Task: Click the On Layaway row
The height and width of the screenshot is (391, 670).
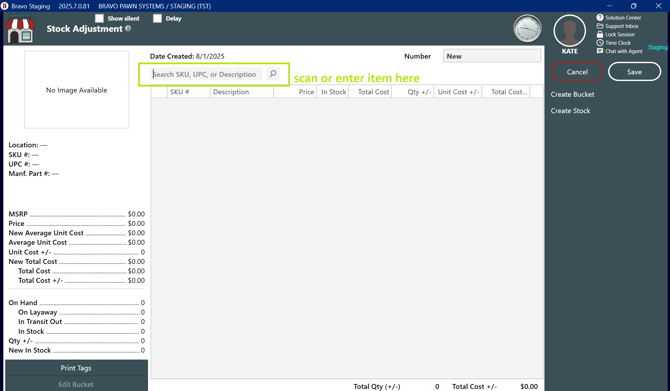Action: point(81,312)
